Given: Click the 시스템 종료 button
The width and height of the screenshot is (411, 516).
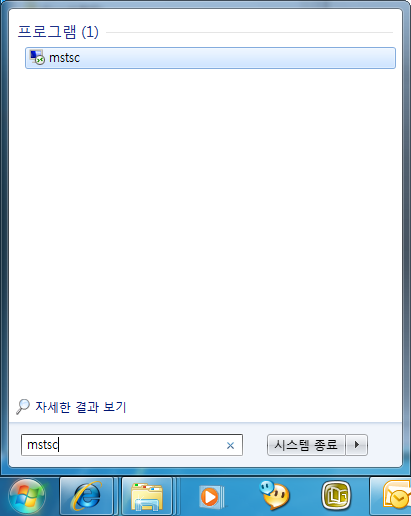Looking at the screenshot, I should tap(306, 445).
